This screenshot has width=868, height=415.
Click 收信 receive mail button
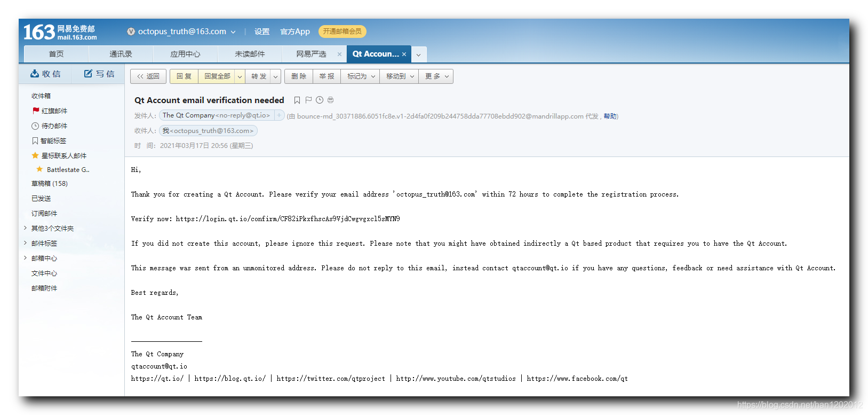click(45, 74)
